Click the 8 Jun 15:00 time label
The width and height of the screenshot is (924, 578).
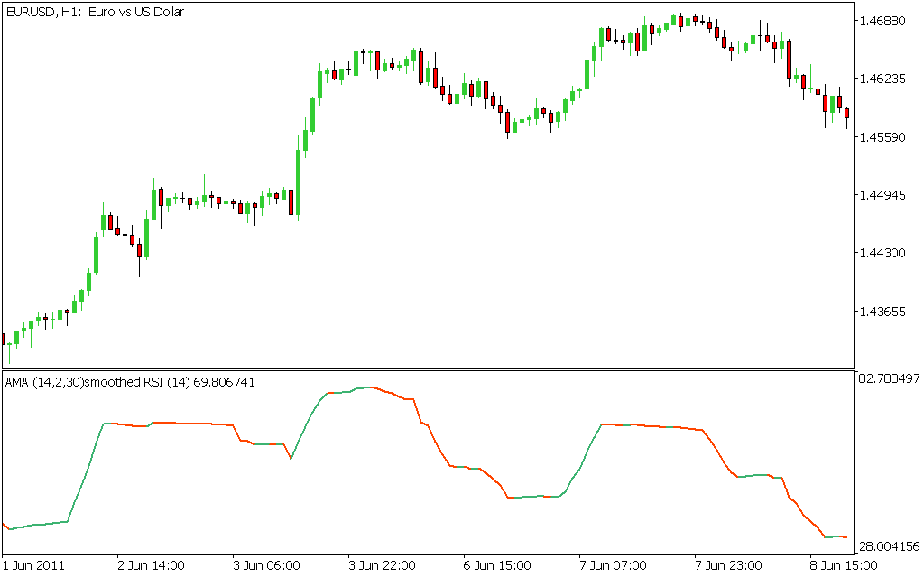click(x=844, y=565)
